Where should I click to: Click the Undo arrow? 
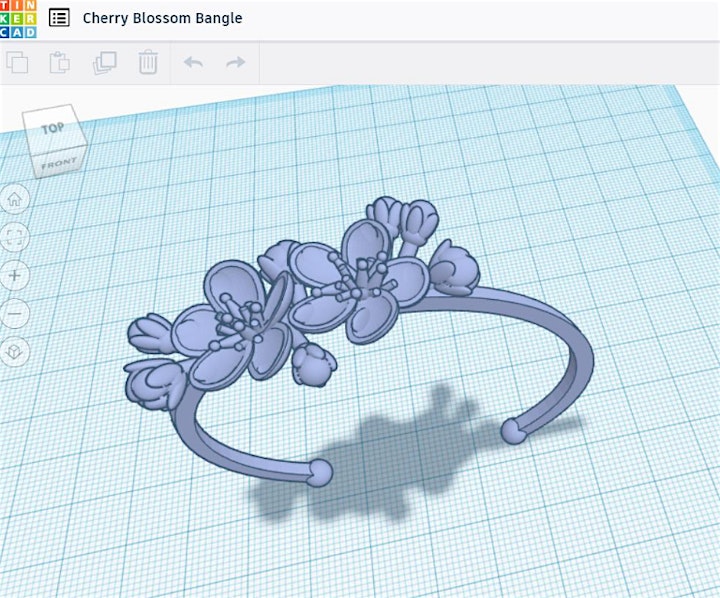tap(193, 62)
